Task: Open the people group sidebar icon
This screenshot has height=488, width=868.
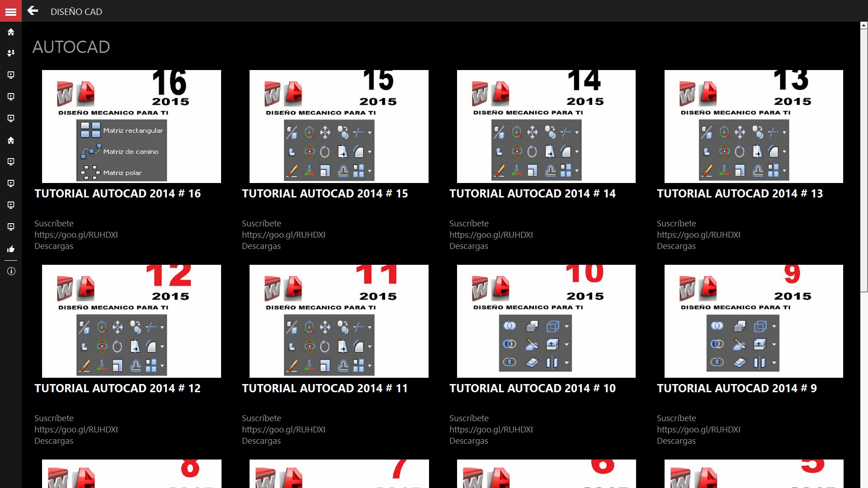Action: pos(11,53)
